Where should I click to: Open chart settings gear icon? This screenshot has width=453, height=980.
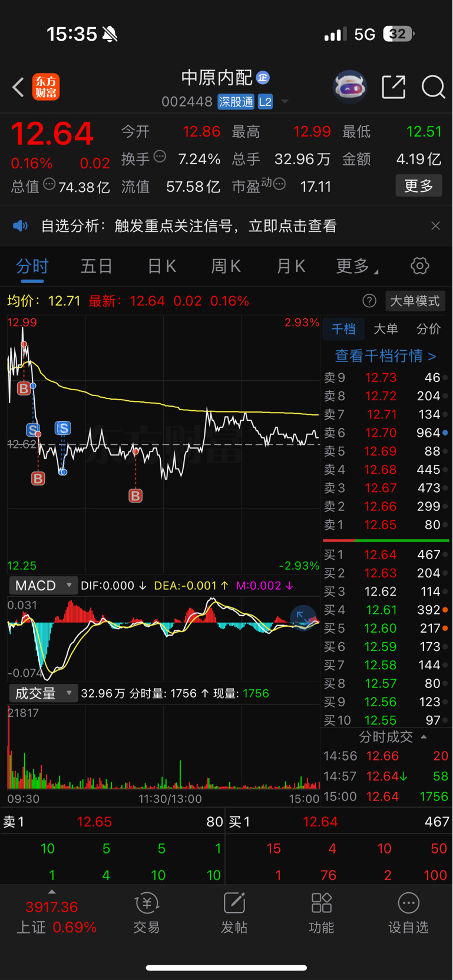[419, 266]
